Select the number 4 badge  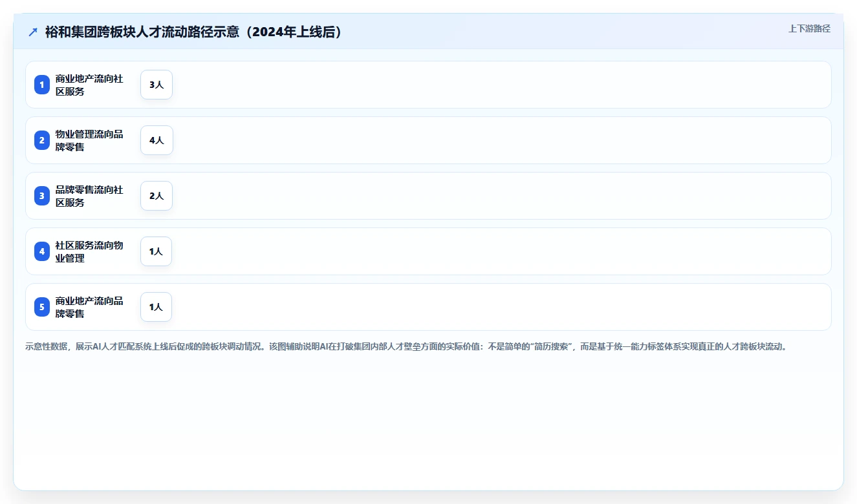coord(42,251)
